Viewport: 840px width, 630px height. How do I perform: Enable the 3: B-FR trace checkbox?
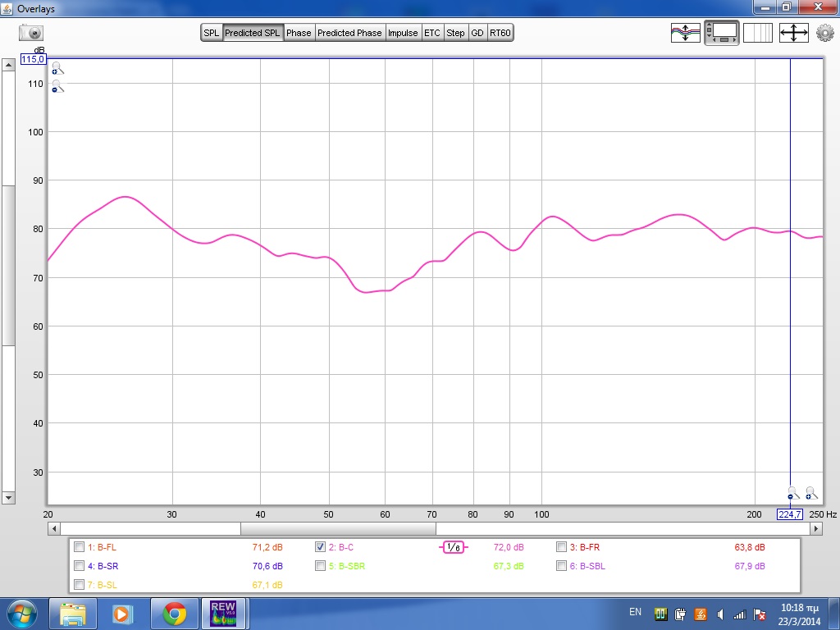(561, 547)
